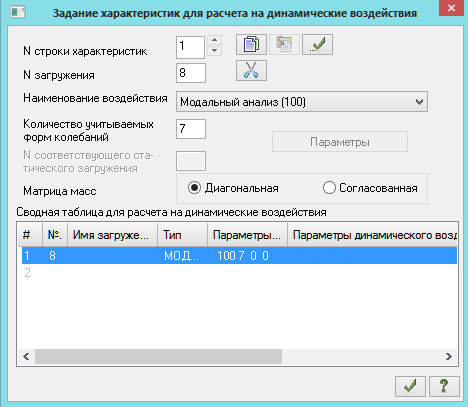Click the paste row icon button

pyautogui.click(x=284, y=44)
